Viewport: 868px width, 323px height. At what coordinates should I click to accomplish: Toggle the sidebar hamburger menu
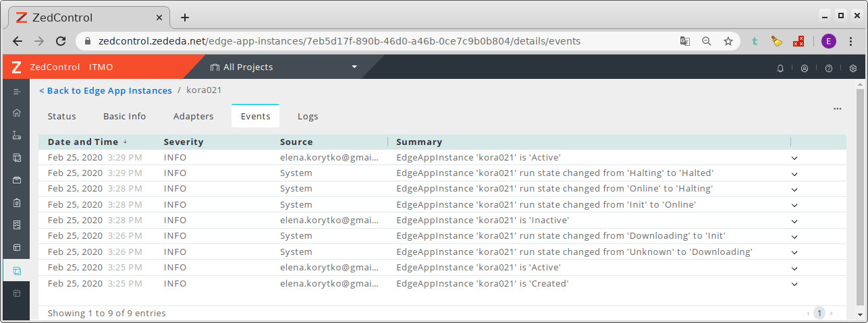(x=17, y=91)
